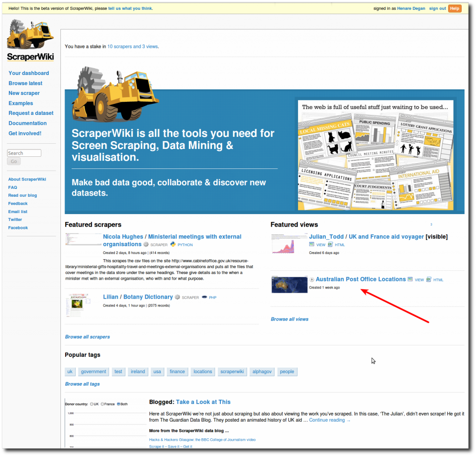
Task: Click the round arrow icon before Australian Post Office Locations
Action: coord(312,280)
